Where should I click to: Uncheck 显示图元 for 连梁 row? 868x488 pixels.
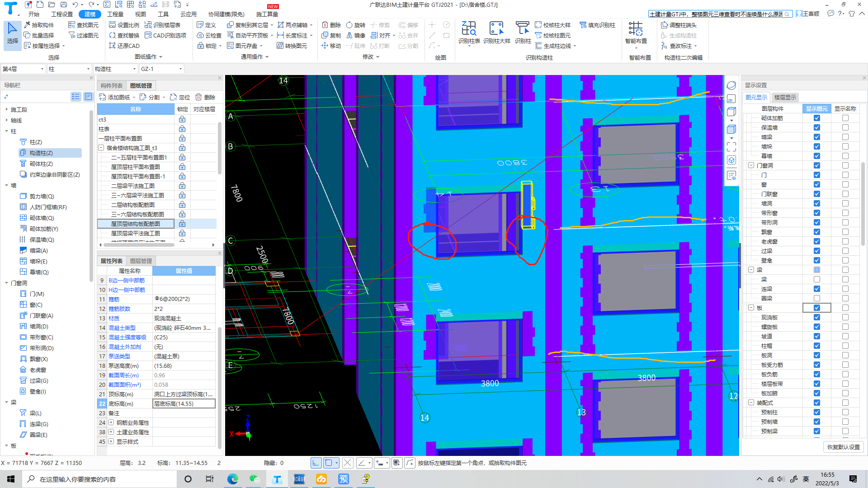tap(816, 289)
